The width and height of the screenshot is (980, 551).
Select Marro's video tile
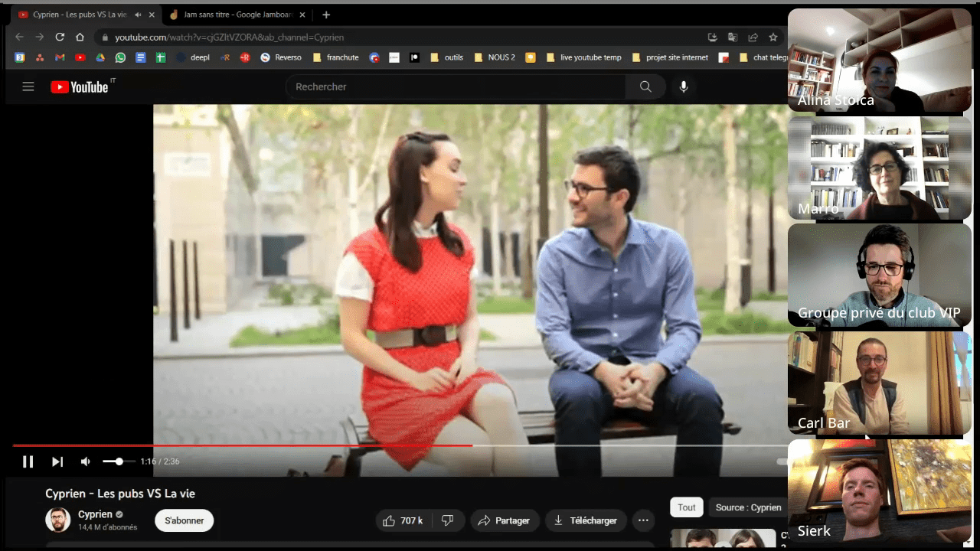[x=880, y=169]
